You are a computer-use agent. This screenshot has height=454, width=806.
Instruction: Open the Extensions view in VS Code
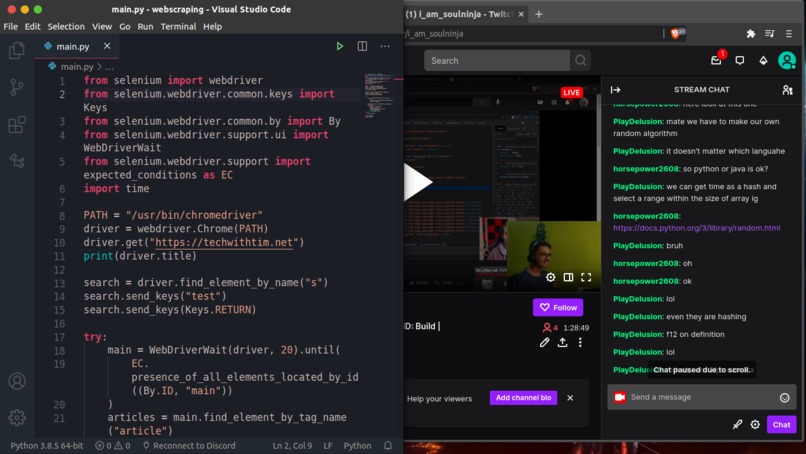[17, 124]
